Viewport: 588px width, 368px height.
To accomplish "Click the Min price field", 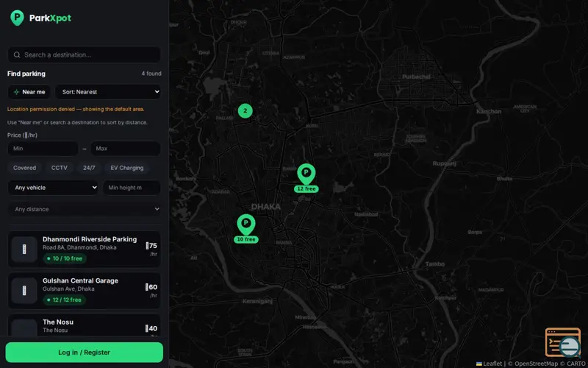I will [x=43, y=149].
